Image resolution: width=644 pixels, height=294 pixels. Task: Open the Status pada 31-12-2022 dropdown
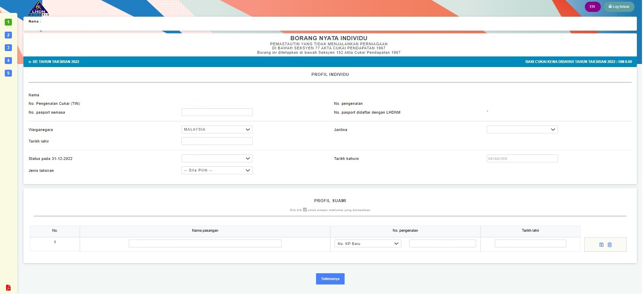(x=217, y=159)
